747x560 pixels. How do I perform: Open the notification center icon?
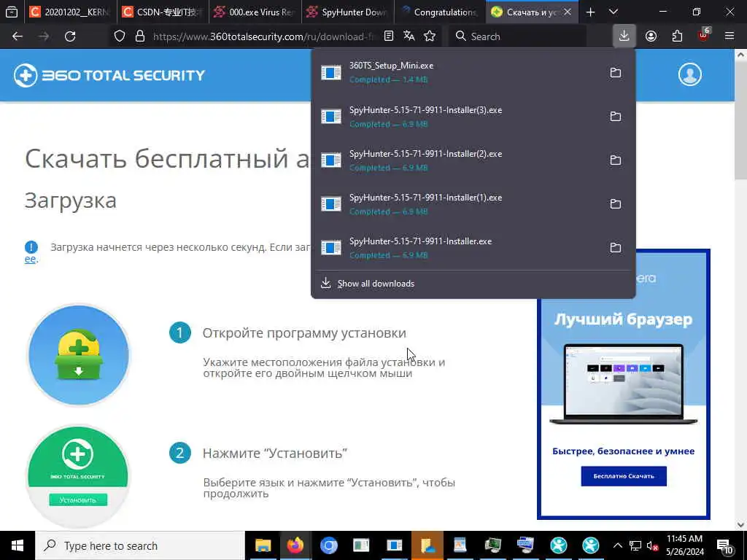(724, 545)
